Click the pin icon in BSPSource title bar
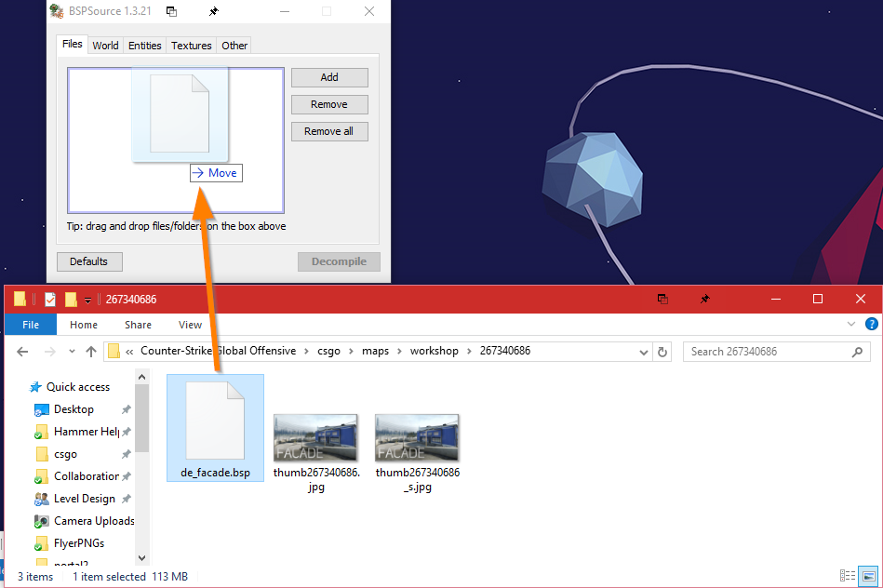This screenshot has width=883, height=588. click(213, 11)
